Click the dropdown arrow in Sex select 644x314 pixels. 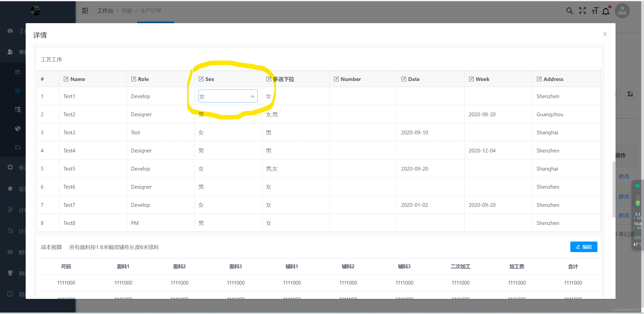tap(252, 96)
